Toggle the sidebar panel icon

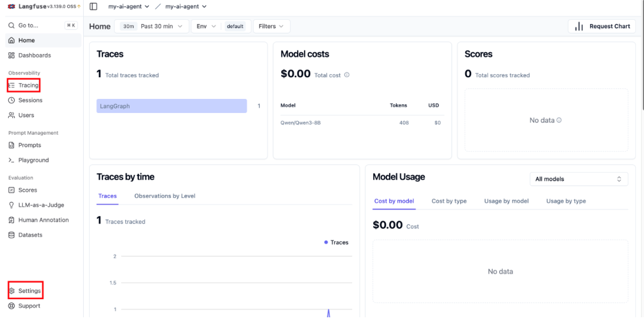93,6
